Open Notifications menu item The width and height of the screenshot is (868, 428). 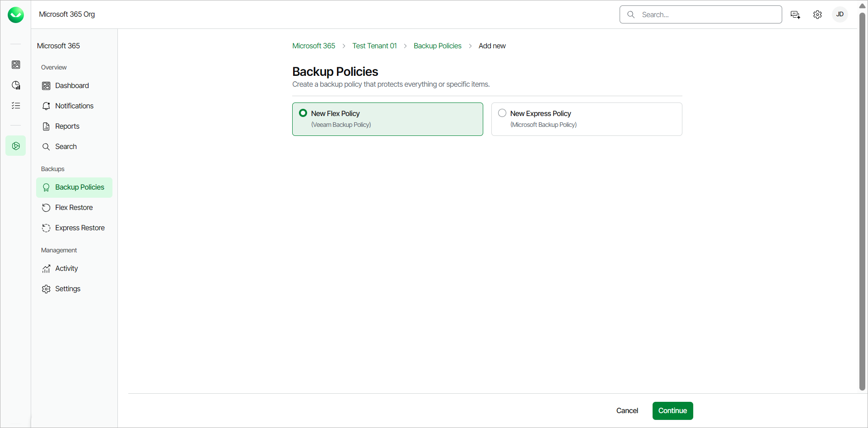coord(74,106)
